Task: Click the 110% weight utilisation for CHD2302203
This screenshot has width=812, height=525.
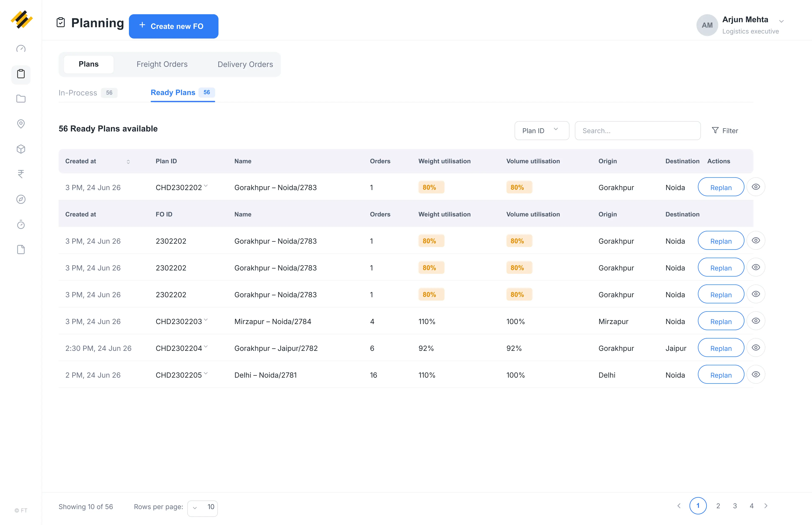Action: (427, 322)
